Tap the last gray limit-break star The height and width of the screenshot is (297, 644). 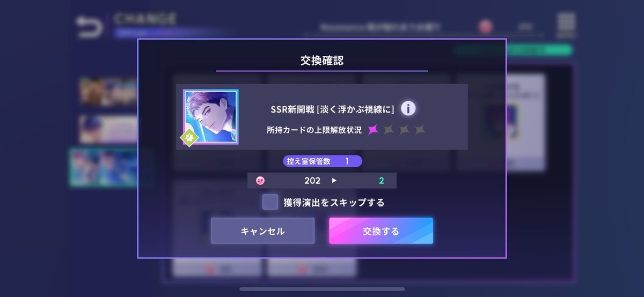click(x=420, y=130)
